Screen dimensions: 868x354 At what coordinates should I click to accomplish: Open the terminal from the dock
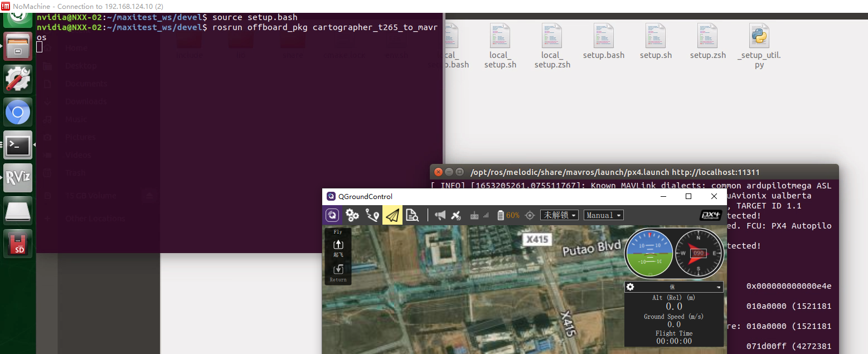pyautogui.click(x=17, y=145)
